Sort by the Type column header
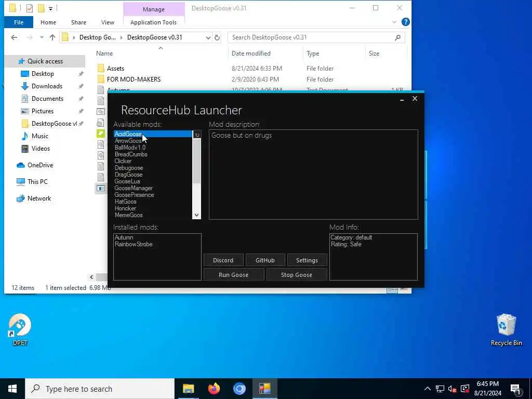This screenshot has width=532, height=399. [312, 54]
